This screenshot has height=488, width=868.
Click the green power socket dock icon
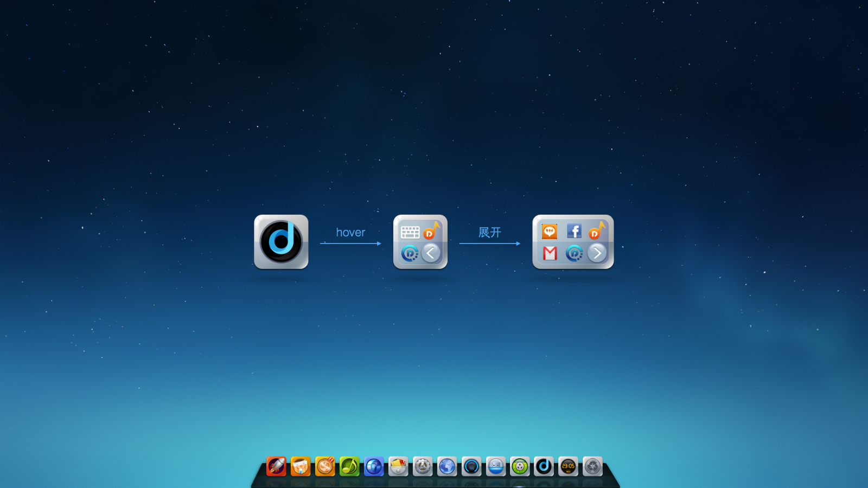click(x=519, y=466)
